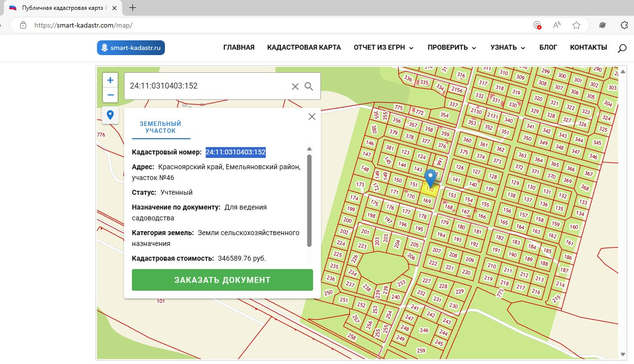Screen dimensions: 634x364
Task: Click the magnifier icon in map search box
Action: pyautogui.click(x=309, y=87)
